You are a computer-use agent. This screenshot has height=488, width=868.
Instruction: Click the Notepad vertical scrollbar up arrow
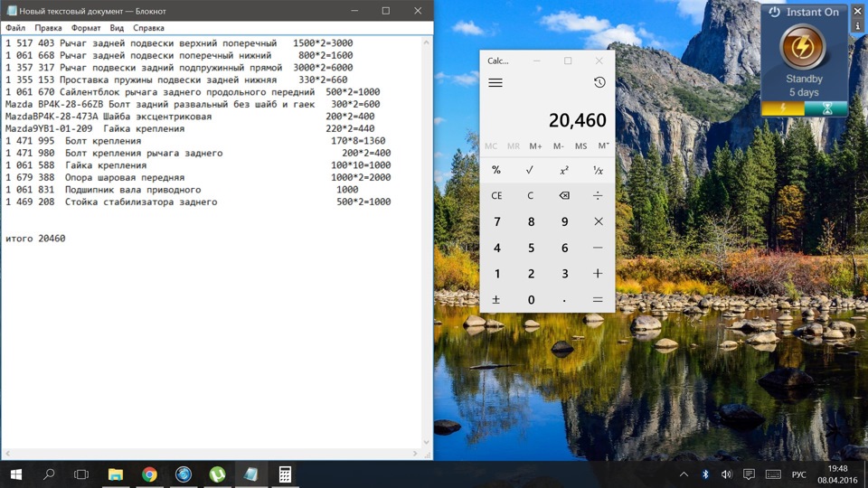click(426, 42)
